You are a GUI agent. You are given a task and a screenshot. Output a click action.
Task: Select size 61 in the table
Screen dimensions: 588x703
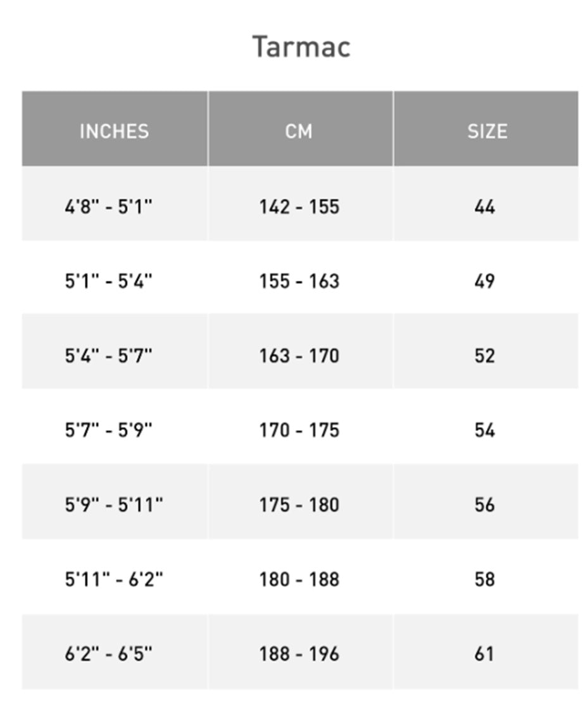click(485, 654)
